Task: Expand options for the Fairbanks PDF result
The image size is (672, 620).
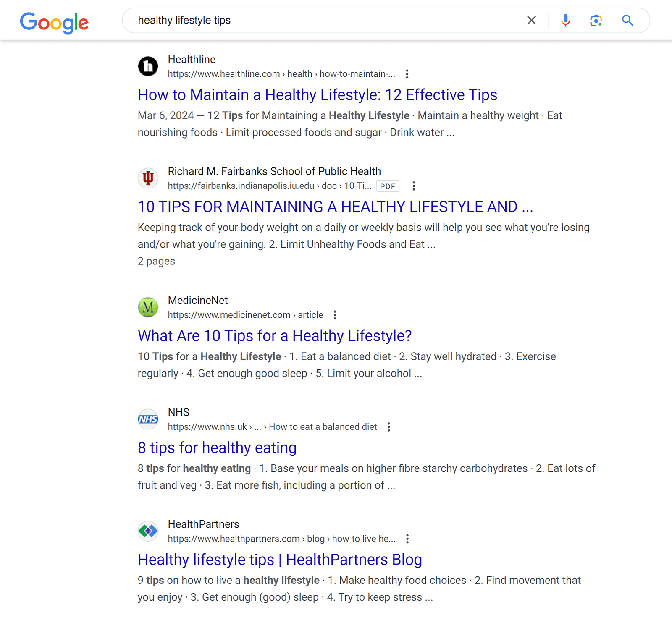Action: (x=414, y=186)
